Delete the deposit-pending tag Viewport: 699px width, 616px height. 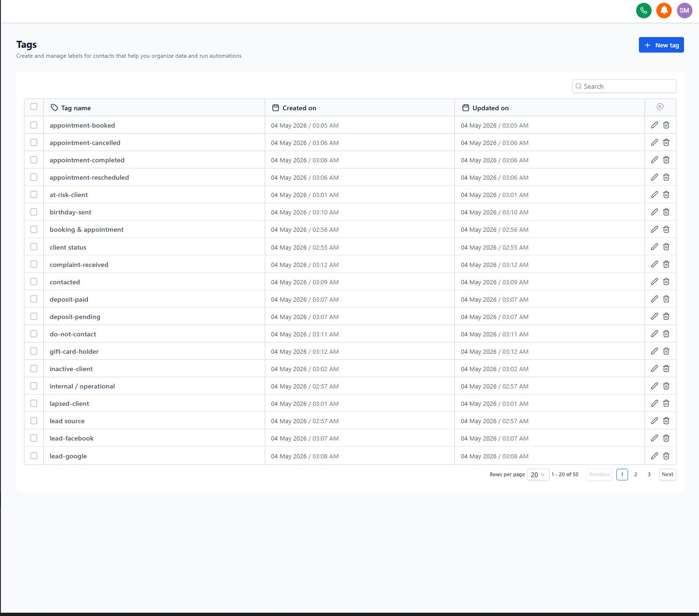pos(666,316)
